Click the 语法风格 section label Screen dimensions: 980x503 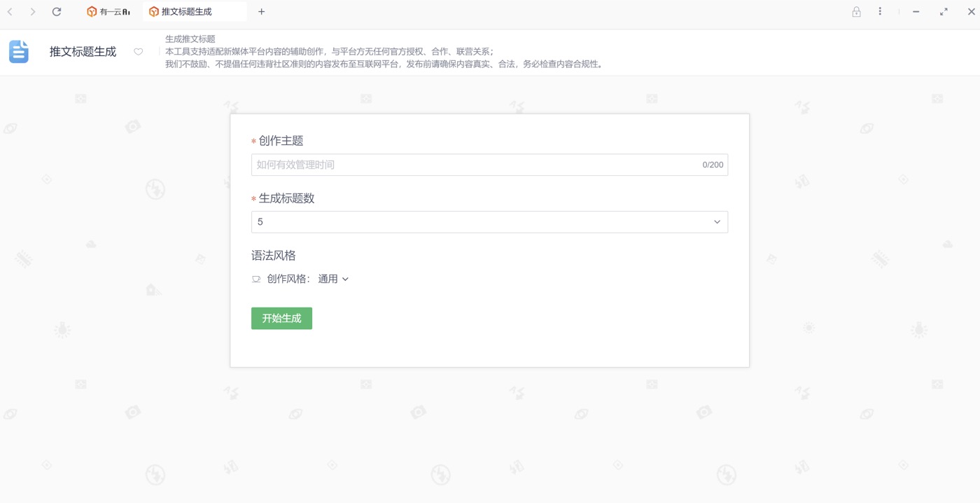(274, 256)
